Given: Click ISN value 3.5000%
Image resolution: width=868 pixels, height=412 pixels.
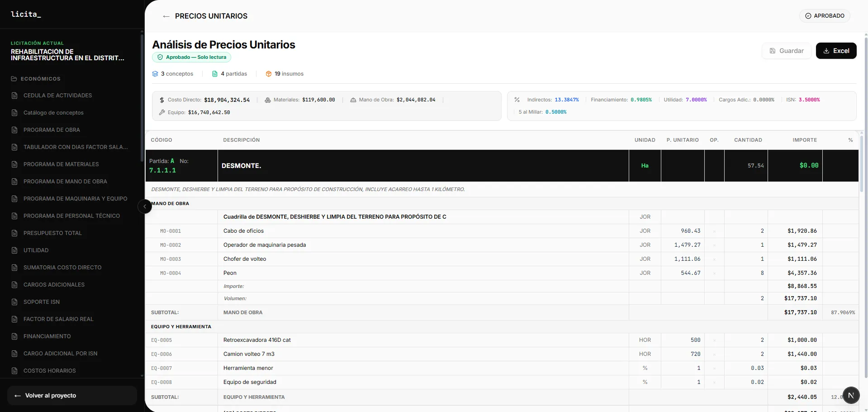Looking at the screenshot, I should 809,100.
